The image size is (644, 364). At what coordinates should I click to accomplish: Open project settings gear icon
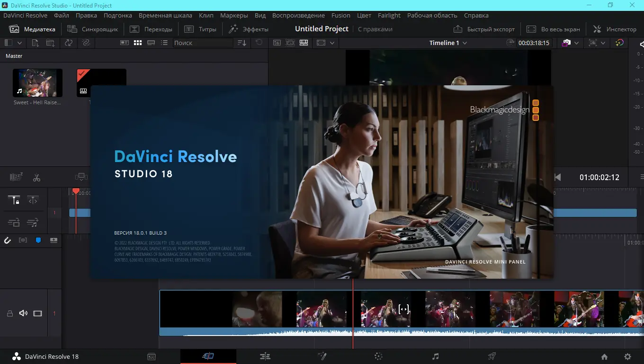pos(627,357)
